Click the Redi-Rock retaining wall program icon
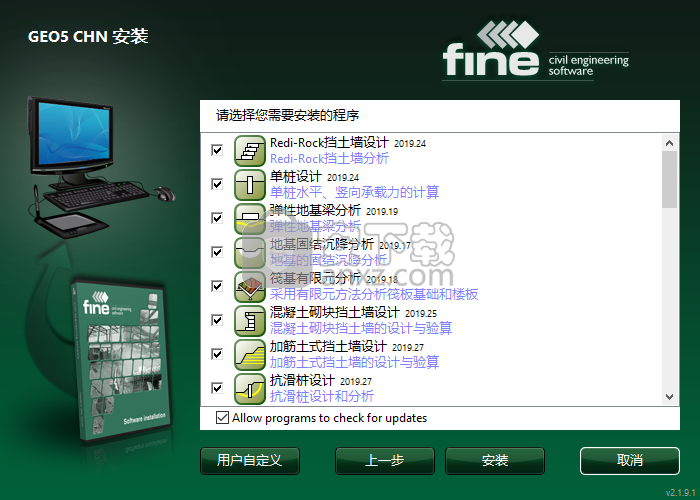Viewport: 700px width, 500px height. [250, 151]
